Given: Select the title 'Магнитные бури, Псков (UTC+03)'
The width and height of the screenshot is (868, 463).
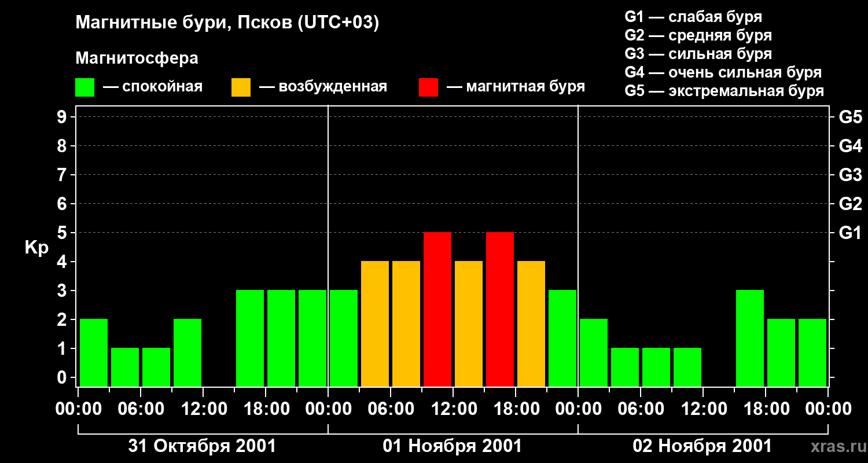Looking at the screenshot, I should click(x=227, y=23).
